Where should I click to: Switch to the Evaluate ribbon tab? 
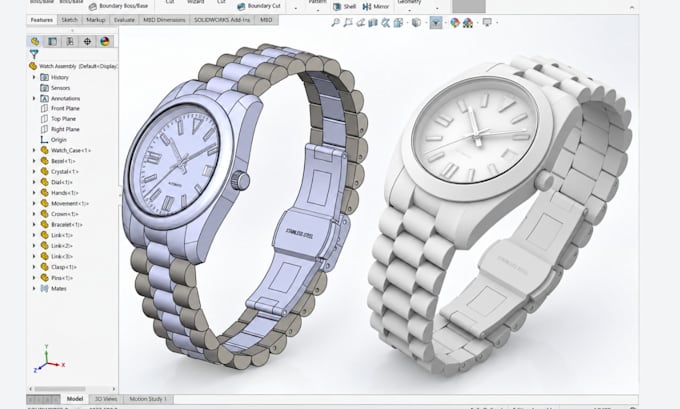[124, 20]
